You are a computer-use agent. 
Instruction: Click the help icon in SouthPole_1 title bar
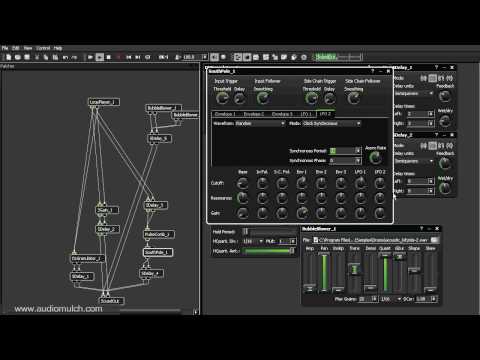[373, 71]
